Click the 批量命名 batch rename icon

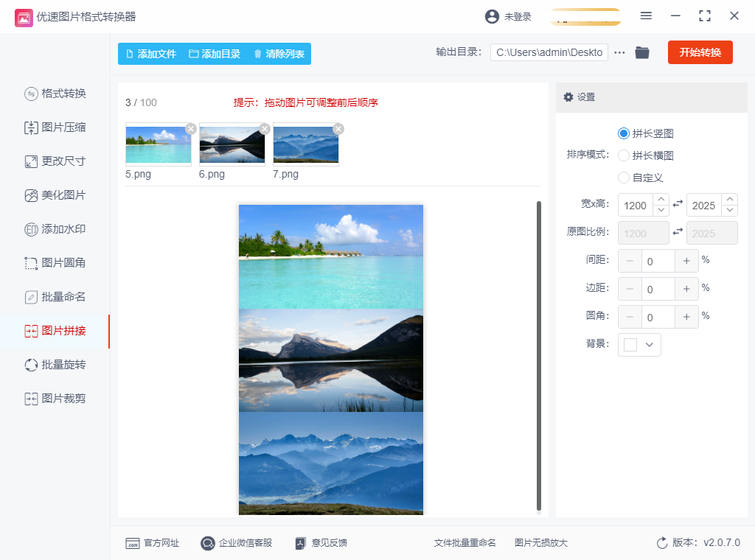[x=31, y=298]
